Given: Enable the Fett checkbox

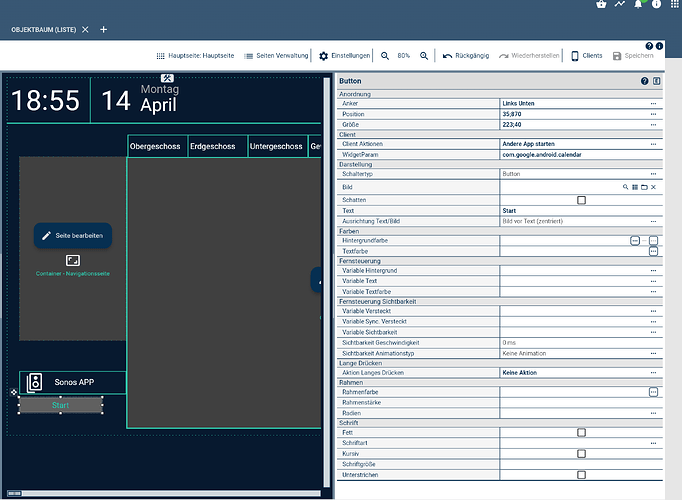Looking at the screenshot, I should (581, 432).
